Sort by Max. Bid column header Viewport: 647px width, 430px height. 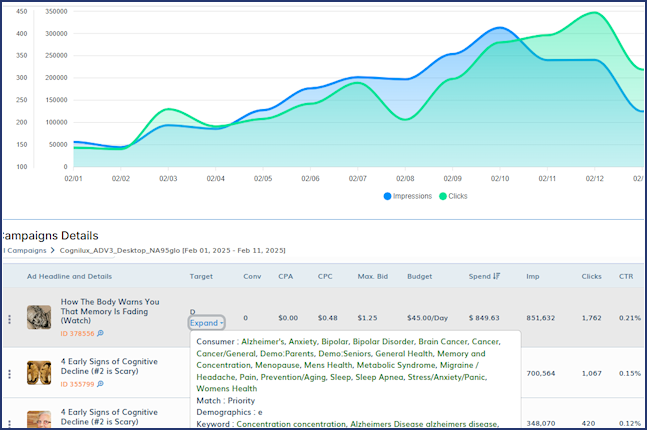(373, 276)
